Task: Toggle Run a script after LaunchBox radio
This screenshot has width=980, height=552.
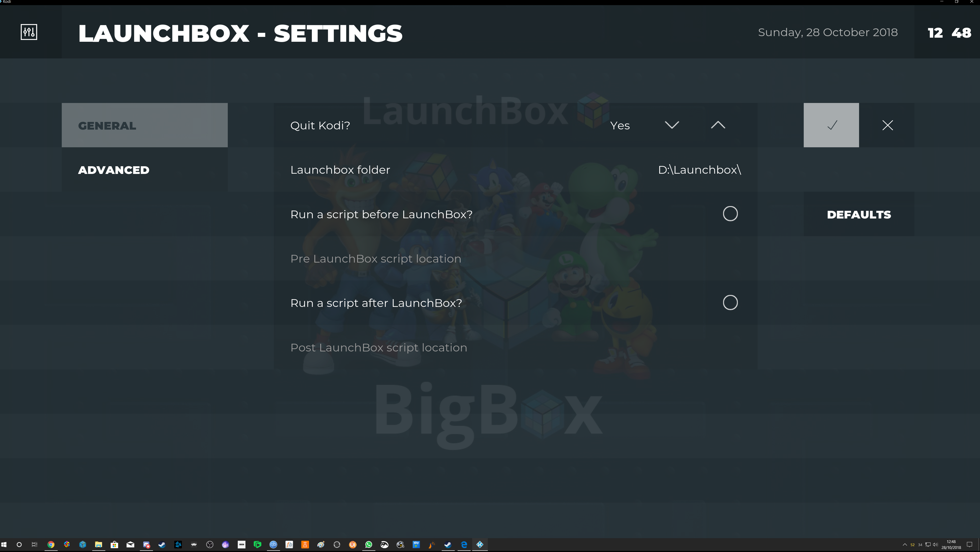Action: (x=730, y=303)
